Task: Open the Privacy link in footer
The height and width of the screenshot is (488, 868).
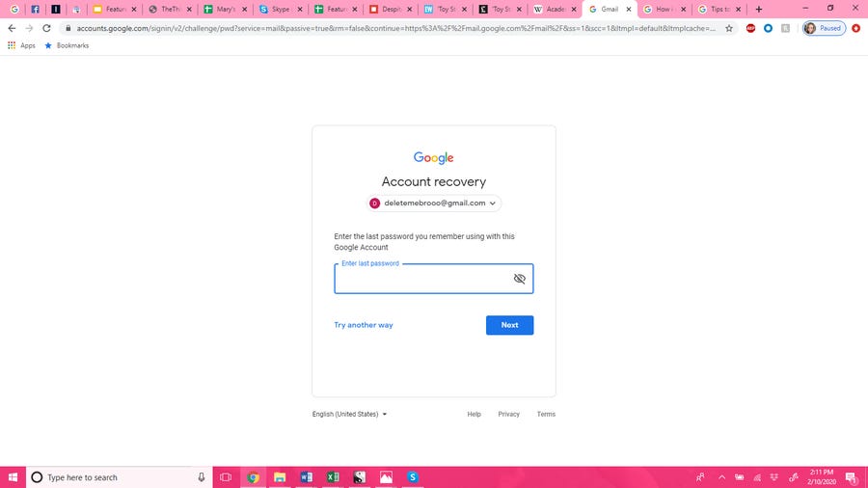Action: (x=508, y=414)
